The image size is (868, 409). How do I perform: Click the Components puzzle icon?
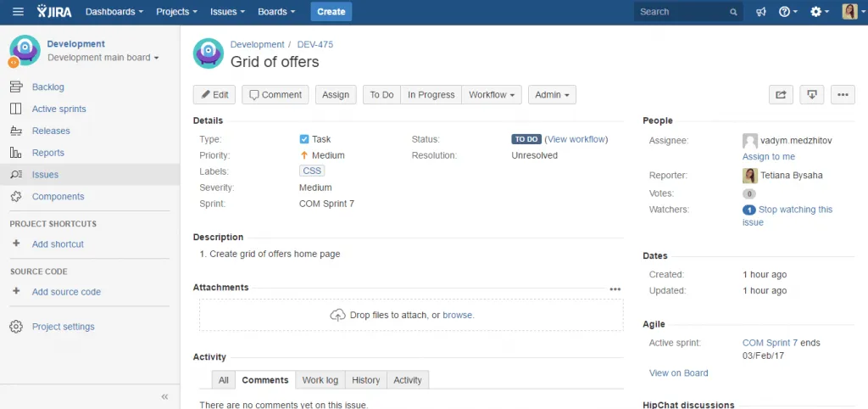(16, 196)
